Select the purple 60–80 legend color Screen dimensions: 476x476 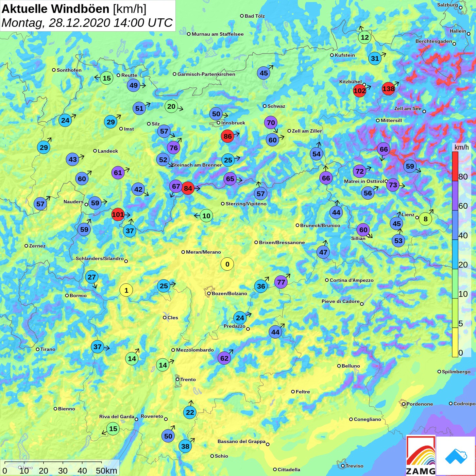coord(455,196)
